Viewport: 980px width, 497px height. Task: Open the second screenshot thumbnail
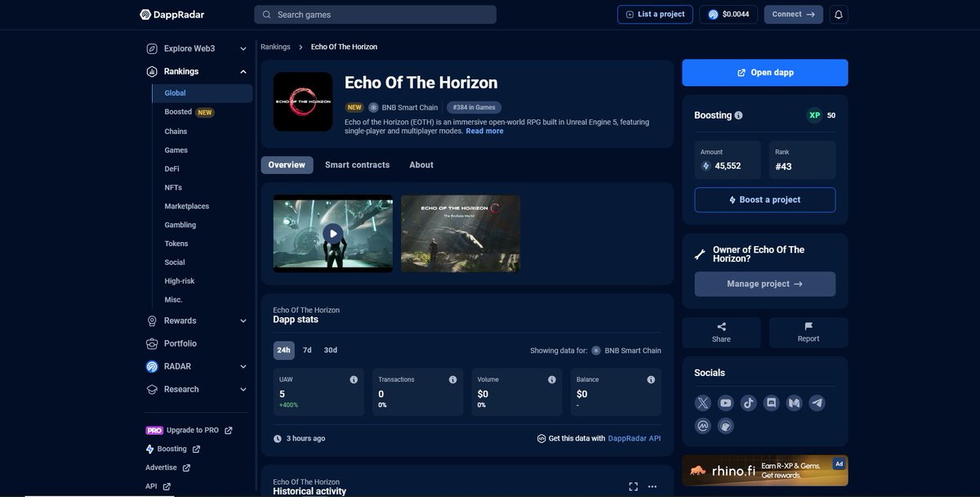[461, 234]
